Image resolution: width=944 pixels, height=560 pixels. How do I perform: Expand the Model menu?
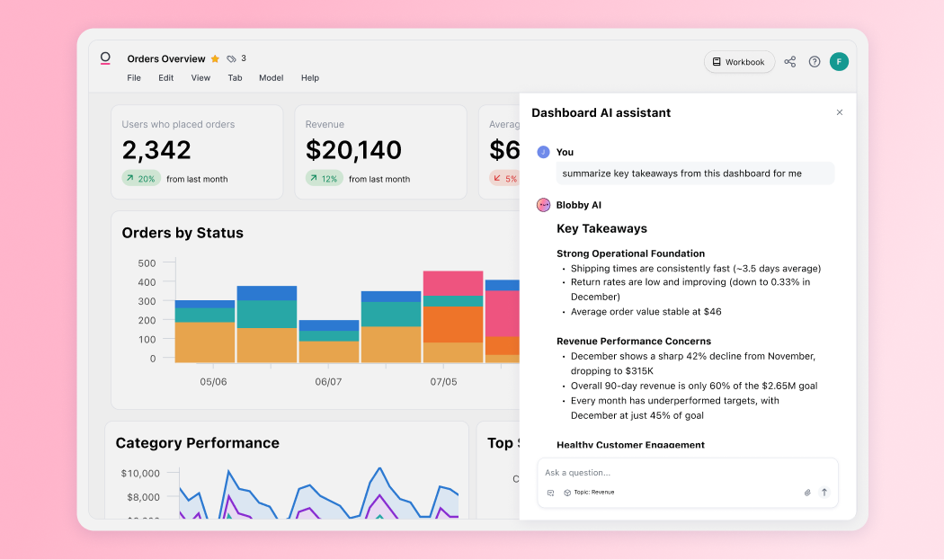pyautogui.click(x=271, y=78)
